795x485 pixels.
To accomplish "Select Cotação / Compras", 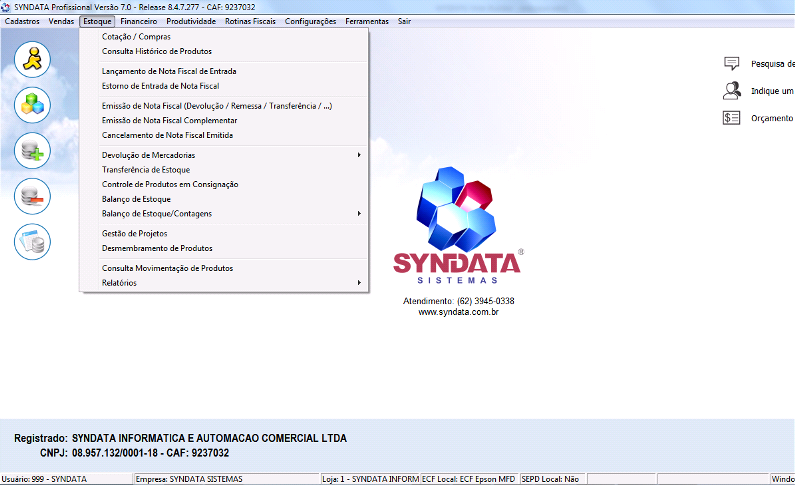I will tap(224, 36).
